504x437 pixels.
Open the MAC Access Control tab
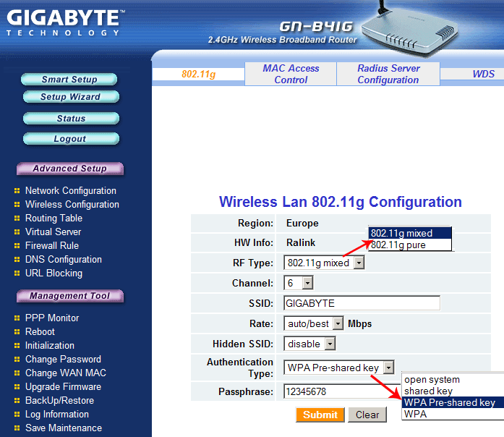(x=291, y=74)
